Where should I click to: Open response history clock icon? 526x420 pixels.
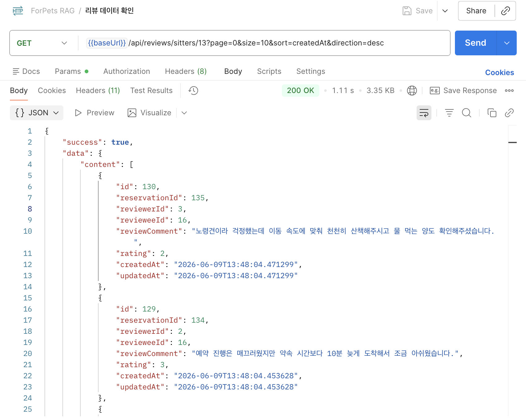193,91
